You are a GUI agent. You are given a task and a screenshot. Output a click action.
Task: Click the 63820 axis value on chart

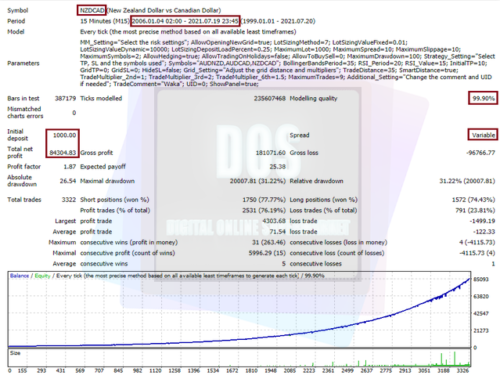(x=481, y=296)
